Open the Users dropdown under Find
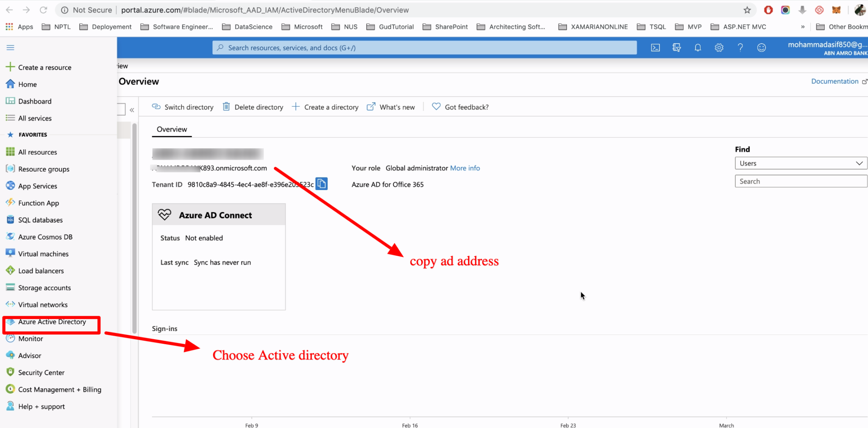The height and width of the screenshot is (428, 868). (800, 163)
